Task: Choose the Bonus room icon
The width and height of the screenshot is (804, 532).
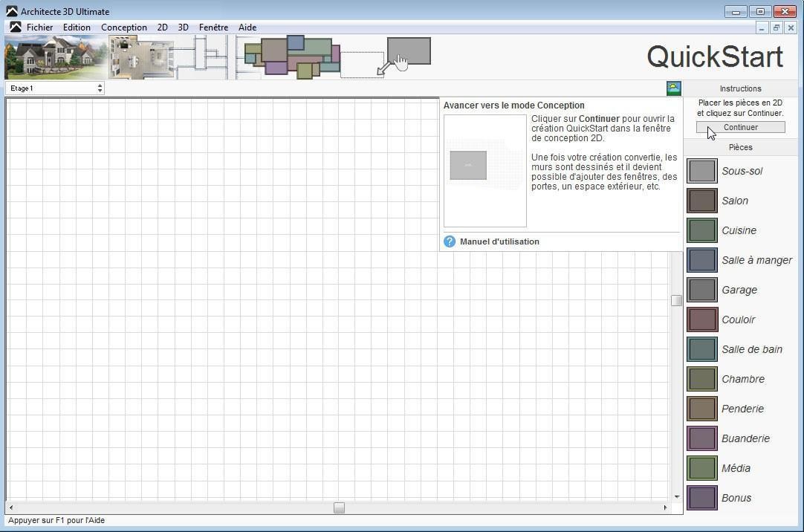Action: point(702,498)
